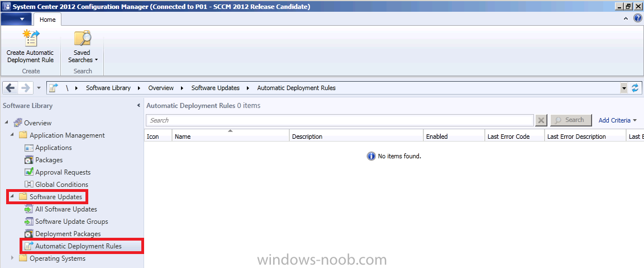Screen dimensions: 644x268
Task: Click the breadcrumb root location icon
Action: pyautogui.click(x=53, y=88)
